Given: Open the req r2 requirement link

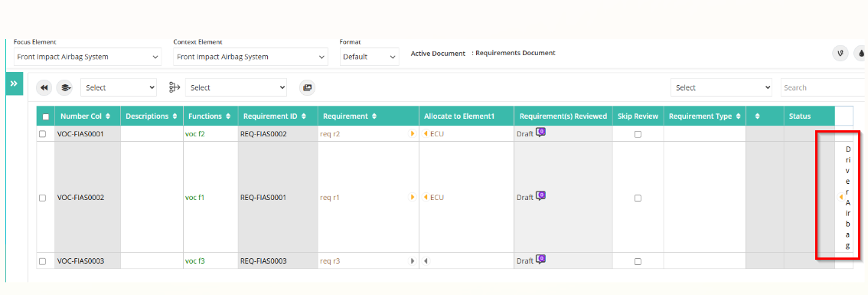Looking at the screenshot, I should click(x=329, y=134).
